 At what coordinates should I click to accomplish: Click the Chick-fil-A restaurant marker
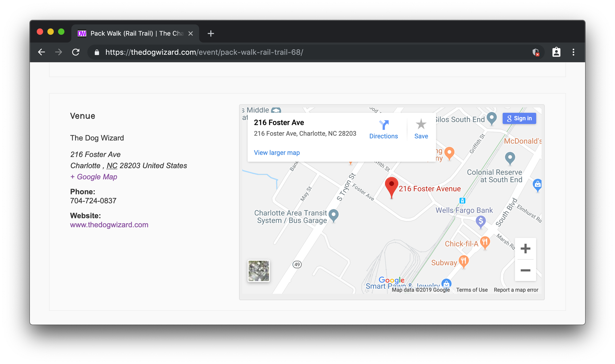coord(485,242)
